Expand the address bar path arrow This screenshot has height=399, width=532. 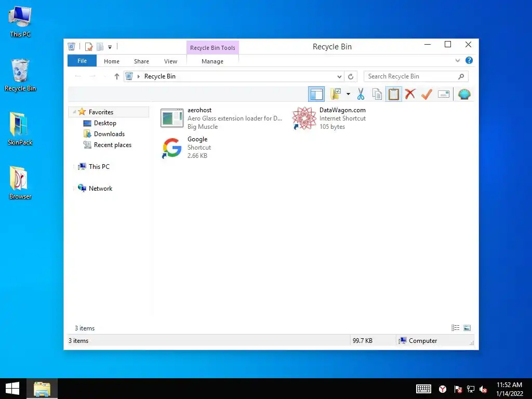[138, 77]
